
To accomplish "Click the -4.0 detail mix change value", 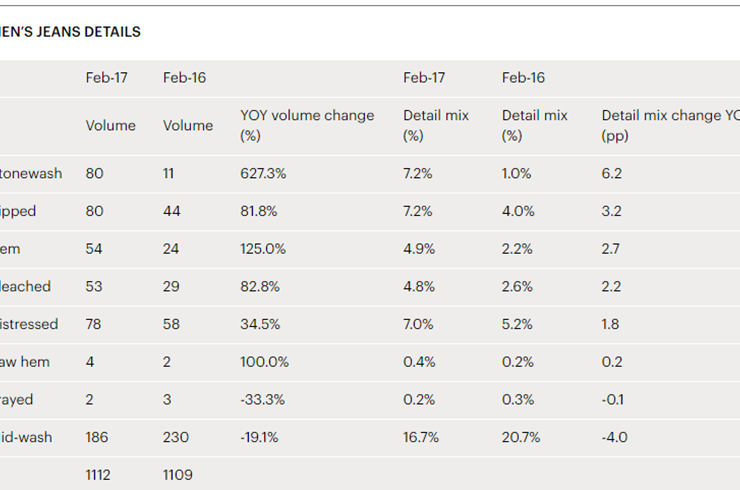I will 613,437.
